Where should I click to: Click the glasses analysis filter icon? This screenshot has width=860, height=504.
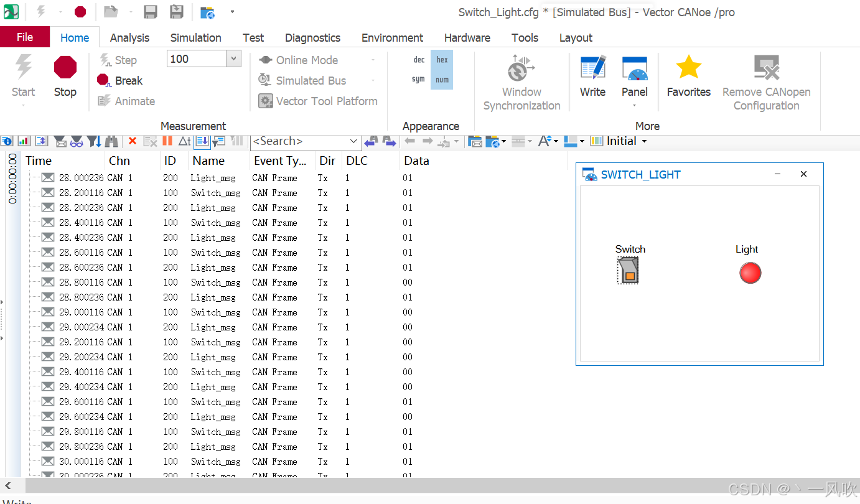click(77, 141)
